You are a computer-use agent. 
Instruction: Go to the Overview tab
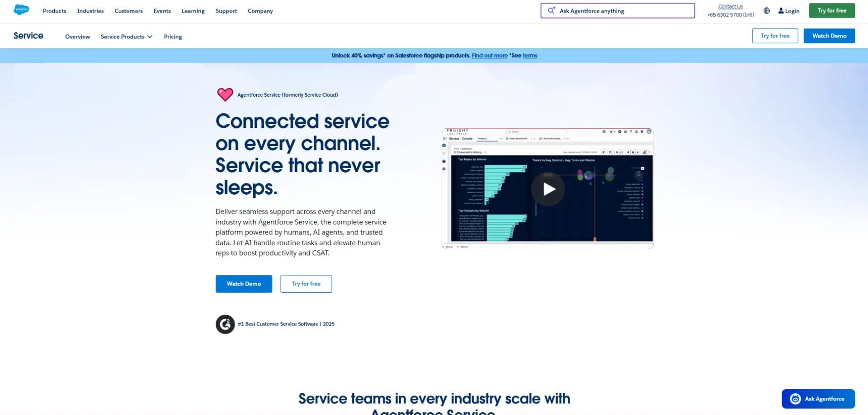coord(77,37)
